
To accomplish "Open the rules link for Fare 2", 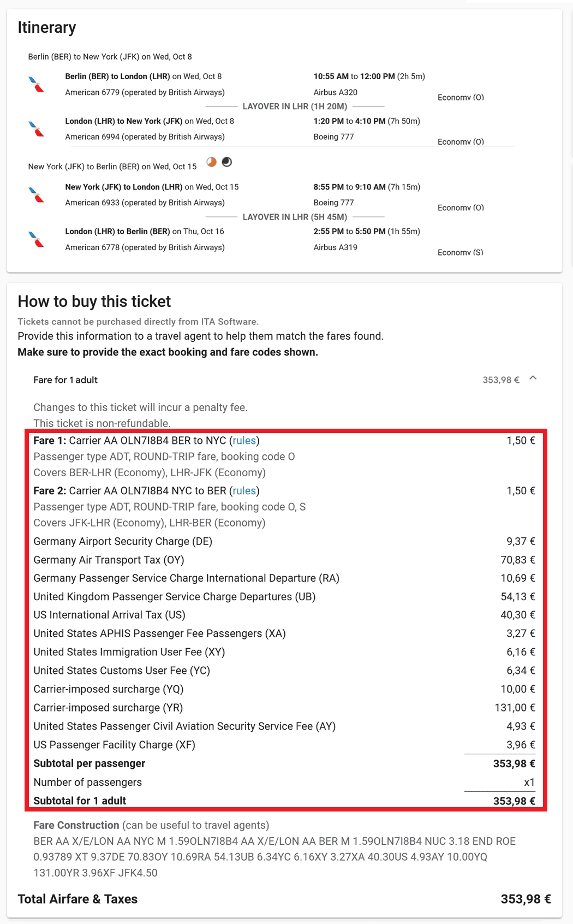I will pos(244,491).
